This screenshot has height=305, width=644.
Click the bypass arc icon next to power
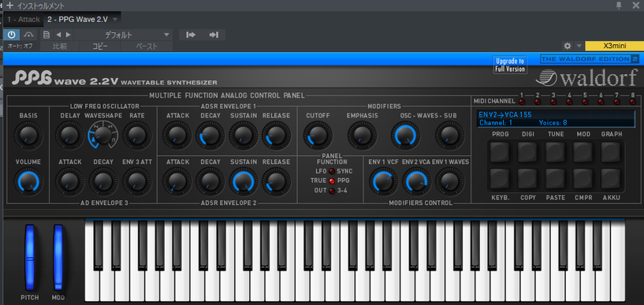coord(28,35)
